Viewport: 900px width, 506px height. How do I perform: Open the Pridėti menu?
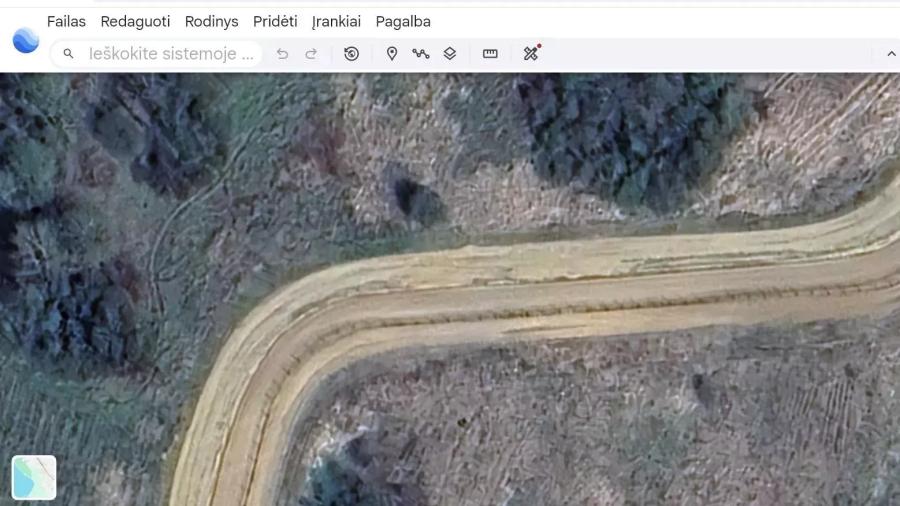click(x=275, y=21)
